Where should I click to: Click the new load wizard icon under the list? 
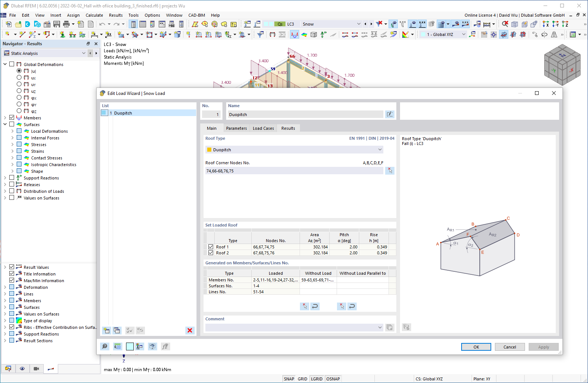coord(106,330)
